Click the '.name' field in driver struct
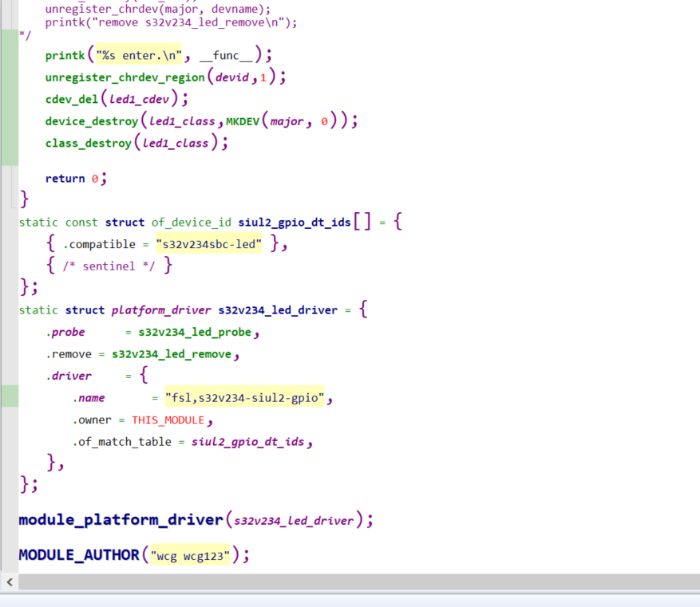700x607 pixels. 89,398
